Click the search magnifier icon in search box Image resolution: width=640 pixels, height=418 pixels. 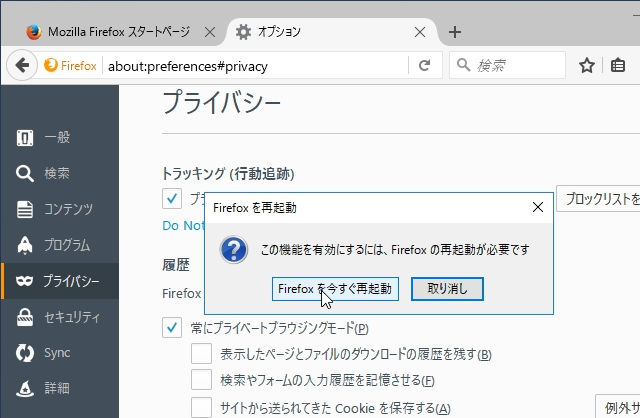point(463,65)
